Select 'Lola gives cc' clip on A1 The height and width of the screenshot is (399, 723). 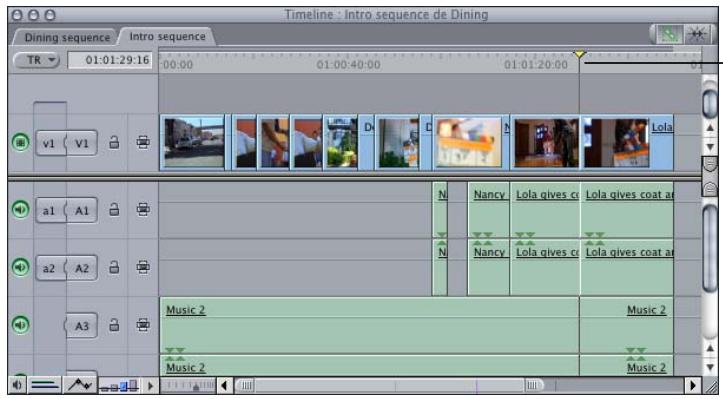point(545,210)
